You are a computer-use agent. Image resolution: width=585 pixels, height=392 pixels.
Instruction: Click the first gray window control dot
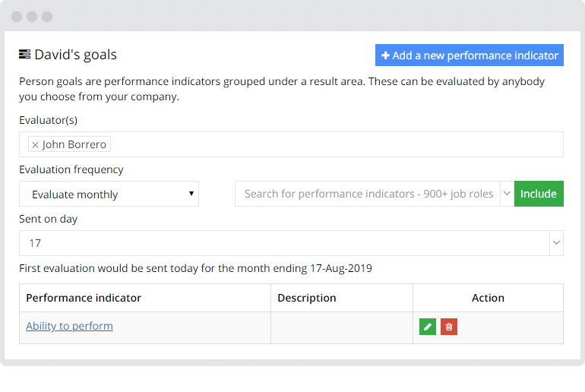[17, 17]
